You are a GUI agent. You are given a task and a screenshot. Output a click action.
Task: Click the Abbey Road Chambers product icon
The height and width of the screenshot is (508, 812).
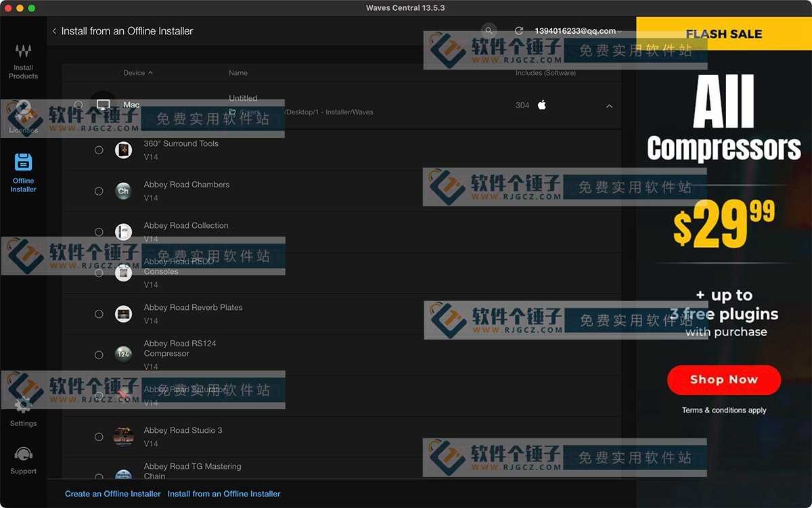pos(123,191)
